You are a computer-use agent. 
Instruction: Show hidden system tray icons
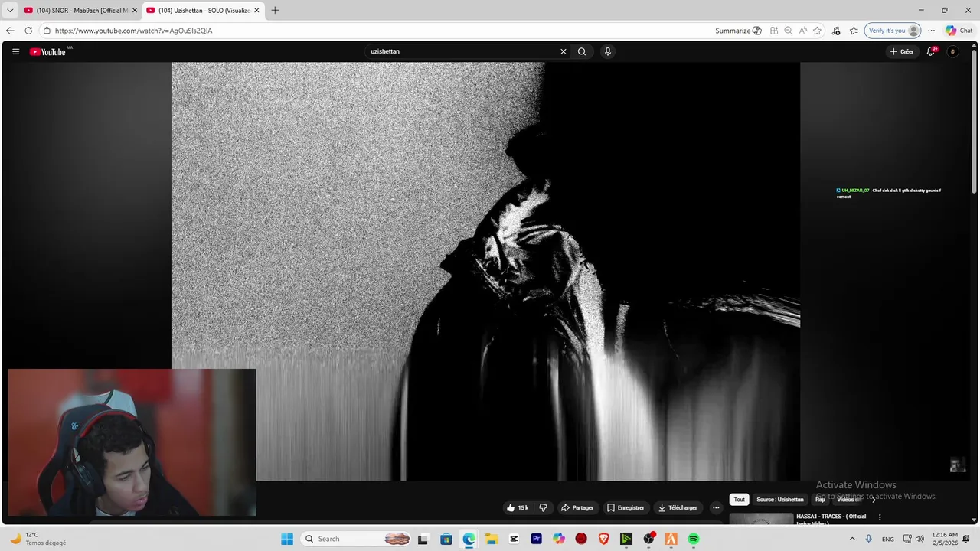(x=852, y=539)
